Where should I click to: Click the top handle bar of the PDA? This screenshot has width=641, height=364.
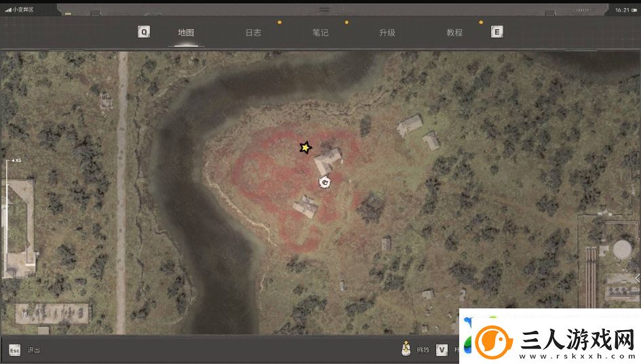(324, 9)
